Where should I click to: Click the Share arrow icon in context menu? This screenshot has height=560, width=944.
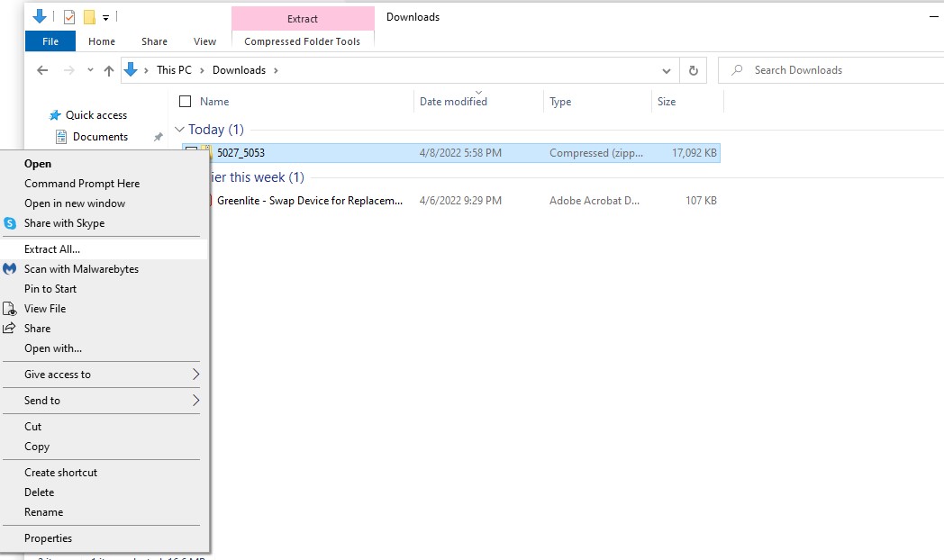click(x=10, y=329)
